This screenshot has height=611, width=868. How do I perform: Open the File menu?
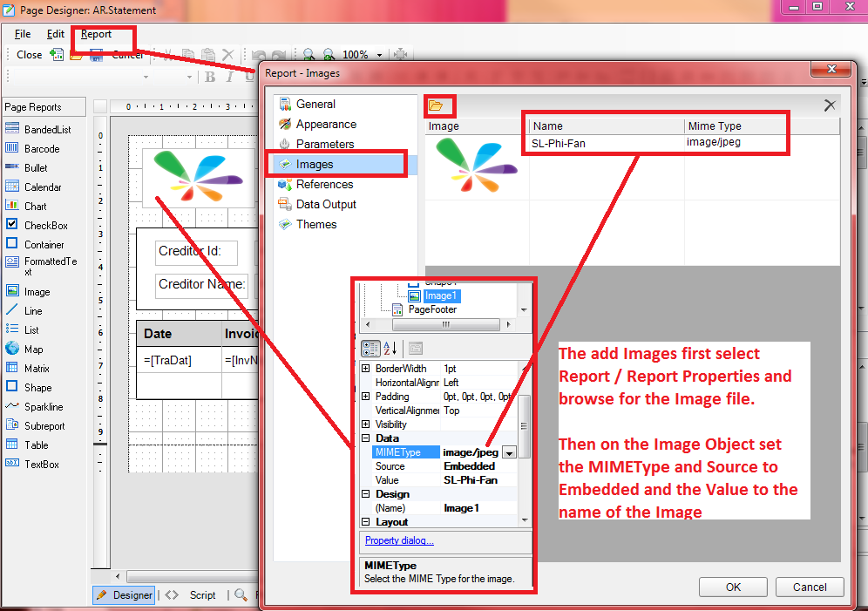point(23,34)
